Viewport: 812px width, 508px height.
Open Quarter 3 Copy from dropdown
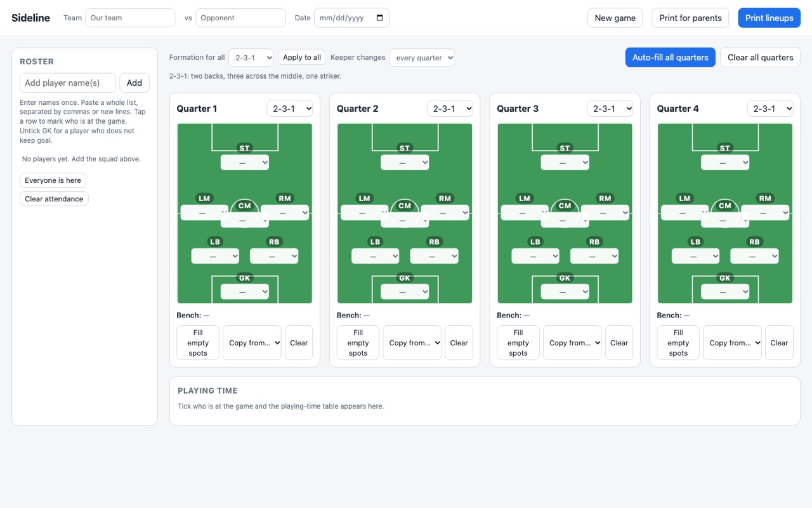click(572, 343)
